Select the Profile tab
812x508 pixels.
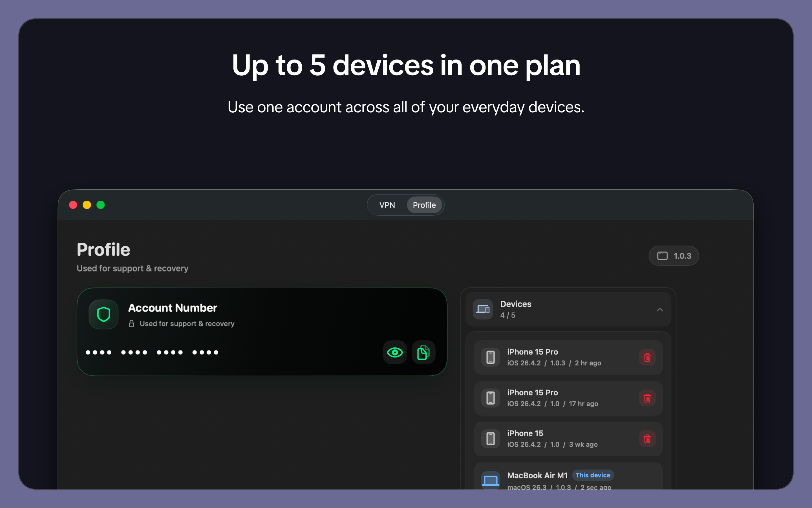[x=424, y=205]
